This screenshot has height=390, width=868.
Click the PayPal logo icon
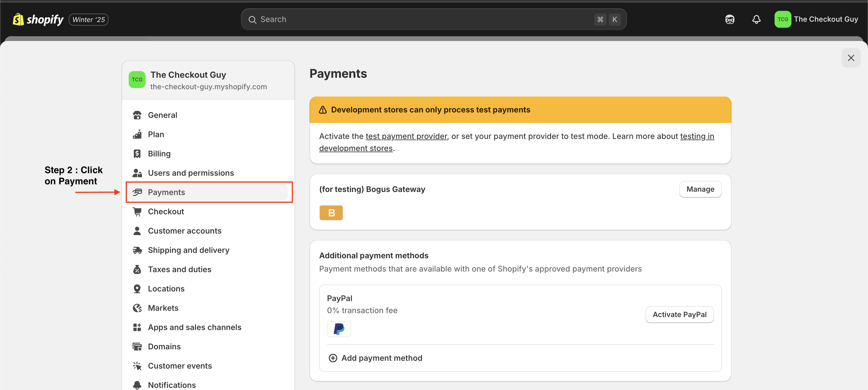[x=339, y=329]
